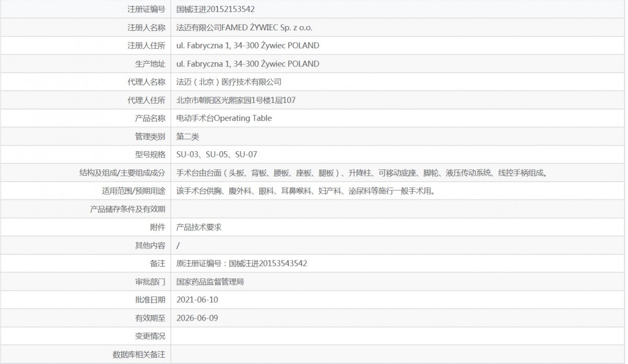Click the product name 电动手术台Operating Table
This screenshot has width=628, height=364.
click(x=224, y=118)
